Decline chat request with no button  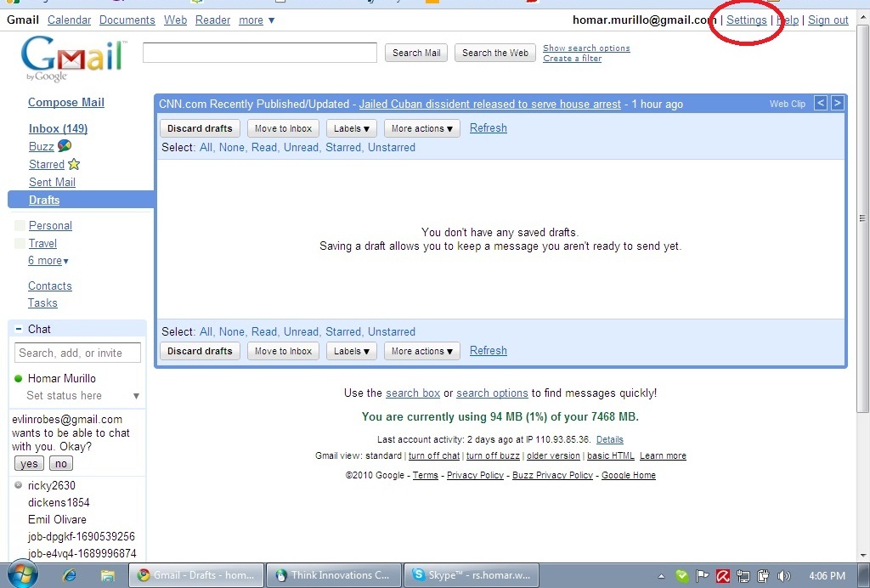[x=61, y=463]
